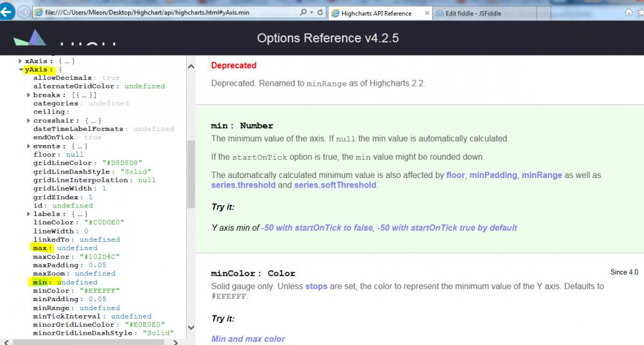Image resolution: width=644 pixels, height=345 pixels.
Task: Open the floor link in min description
Action: (x=455, y=175)
